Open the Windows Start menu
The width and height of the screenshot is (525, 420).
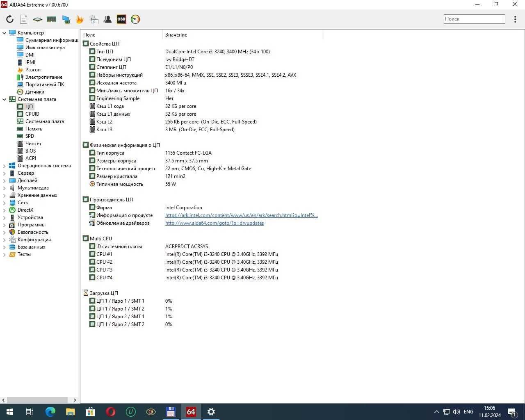click(10, 412)
